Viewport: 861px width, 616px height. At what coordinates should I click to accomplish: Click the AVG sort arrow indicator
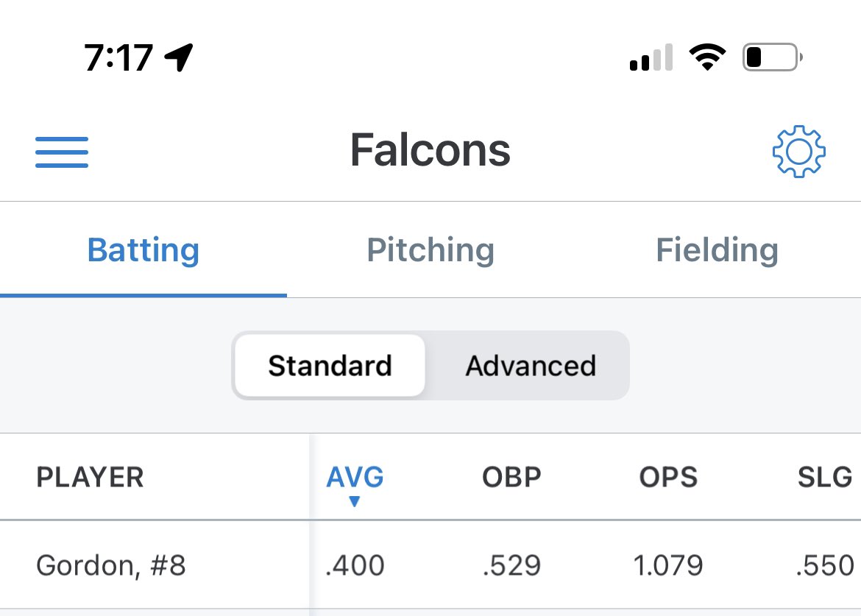pos(354,500)
